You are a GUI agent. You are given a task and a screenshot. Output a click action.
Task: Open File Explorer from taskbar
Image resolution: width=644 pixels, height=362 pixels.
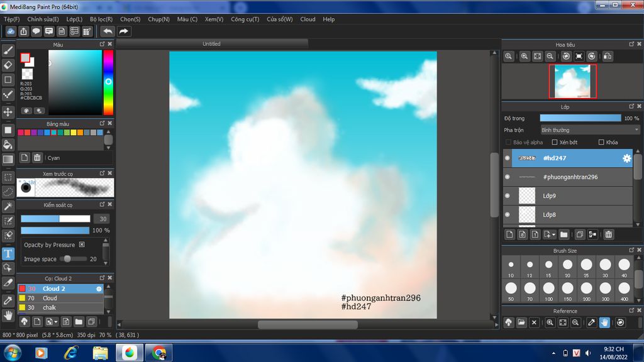100,353
